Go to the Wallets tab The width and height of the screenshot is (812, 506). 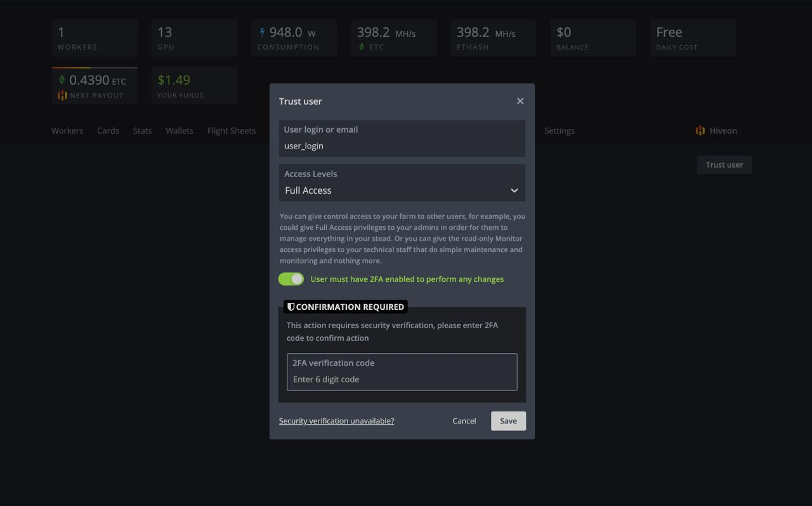180,131
